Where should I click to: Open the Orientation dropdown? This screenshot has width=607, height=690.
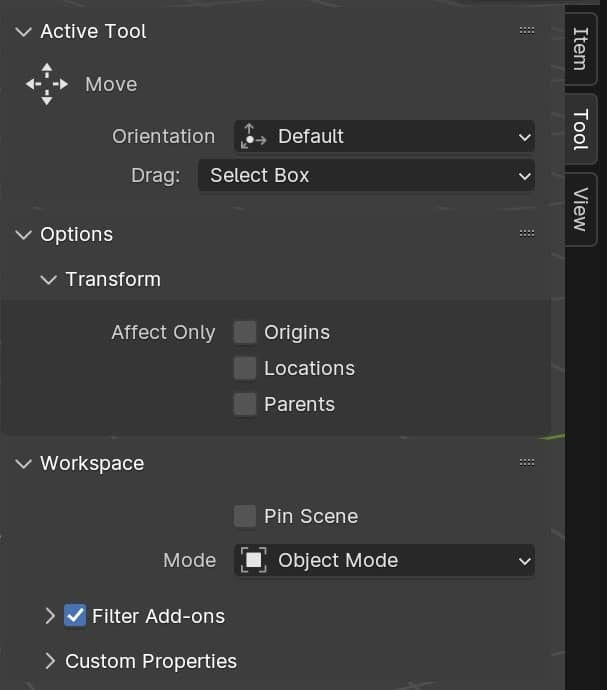(x=385, y=137)
